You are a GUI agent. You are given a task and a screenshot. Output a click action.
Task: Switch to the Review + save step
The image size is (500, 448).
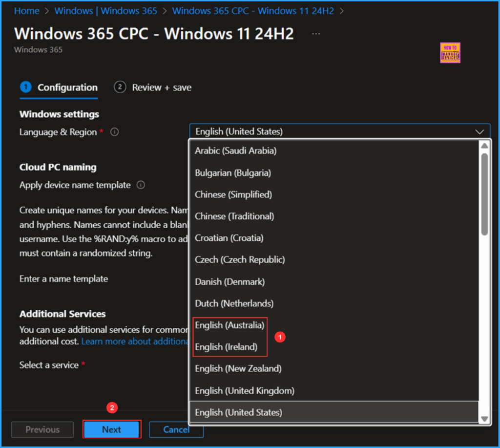[x=152, y=87]
